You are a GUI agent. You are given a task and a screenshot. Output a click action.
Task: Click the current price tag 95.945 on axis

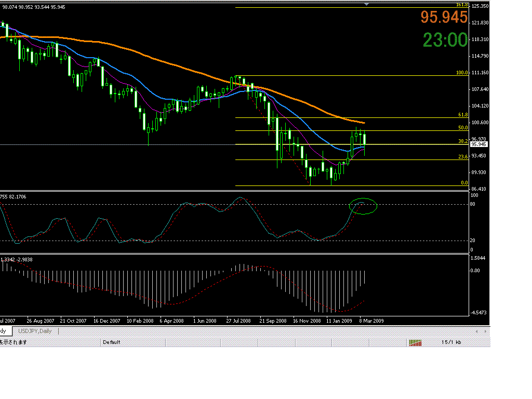pyautogui.click(x=478, y=144)
